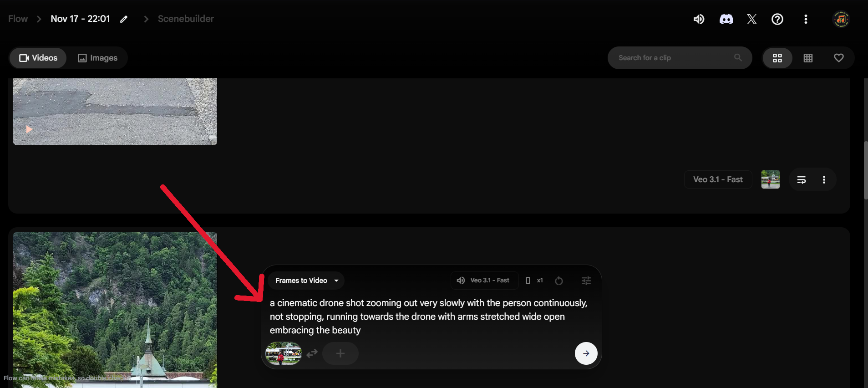Go to Flow home breadcrumb
868x388 pixels.
point(18,19)
